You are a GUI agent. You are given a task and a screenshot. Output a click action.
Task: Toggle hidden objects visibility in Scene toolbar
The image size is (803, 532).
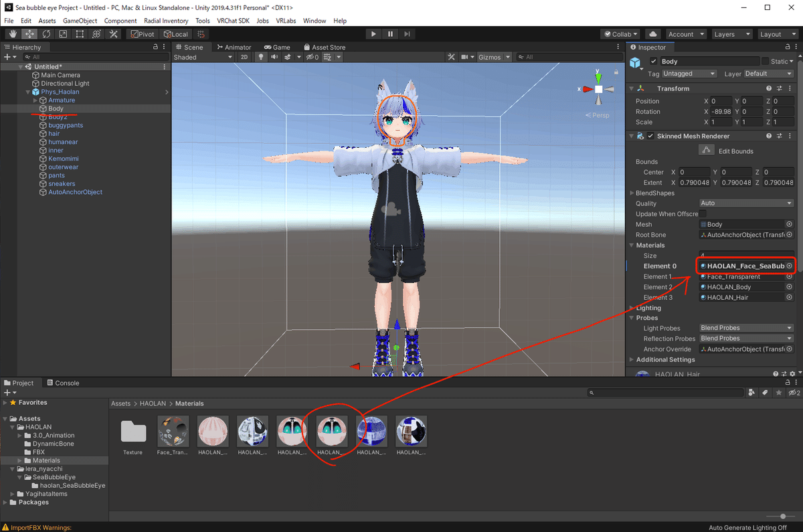(312, 58)
